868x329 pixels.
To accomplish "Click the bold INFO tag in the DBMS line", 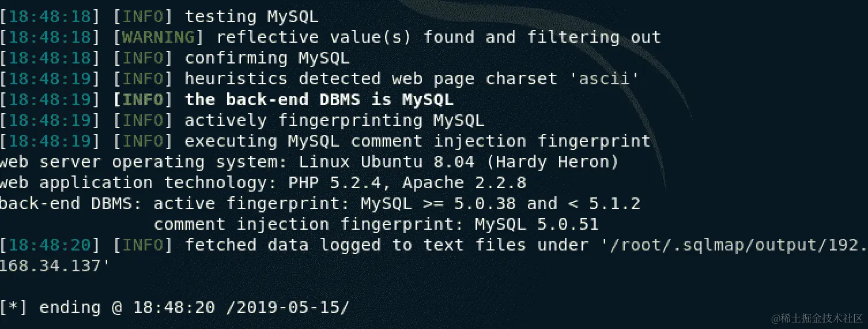I will (x=143, y=100).
